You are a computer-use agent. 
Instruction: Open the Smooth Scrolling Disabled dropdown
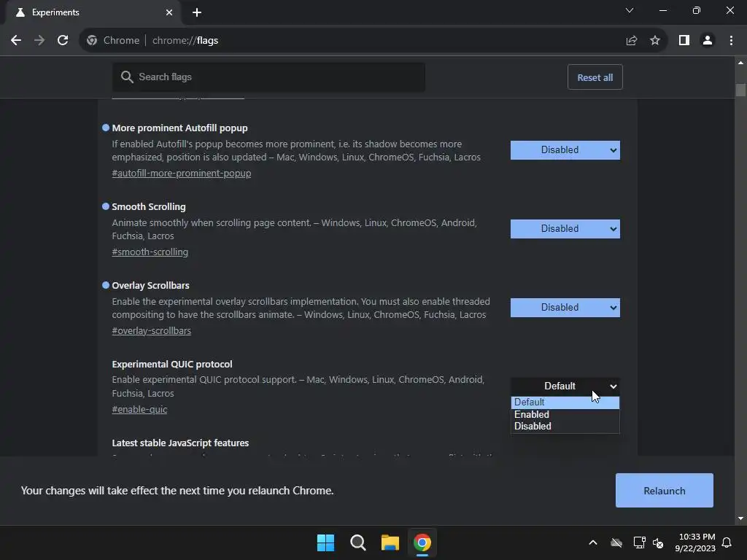pos(565,228)
